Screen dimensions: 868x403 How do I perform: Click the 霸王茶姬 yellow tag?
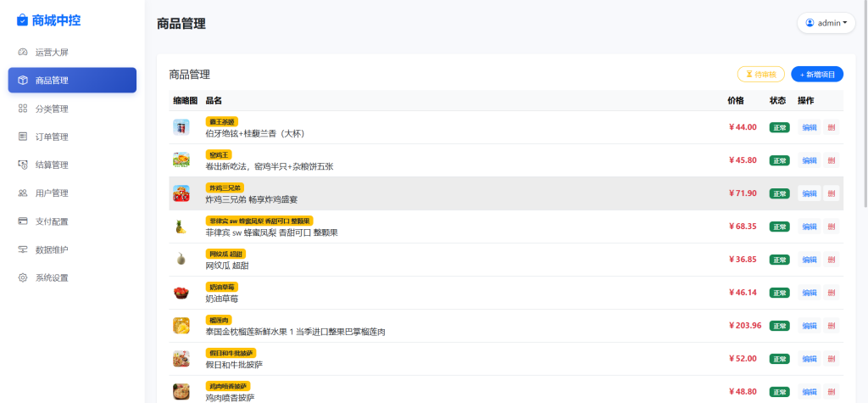pyautogui.click(x=222, y=121)
